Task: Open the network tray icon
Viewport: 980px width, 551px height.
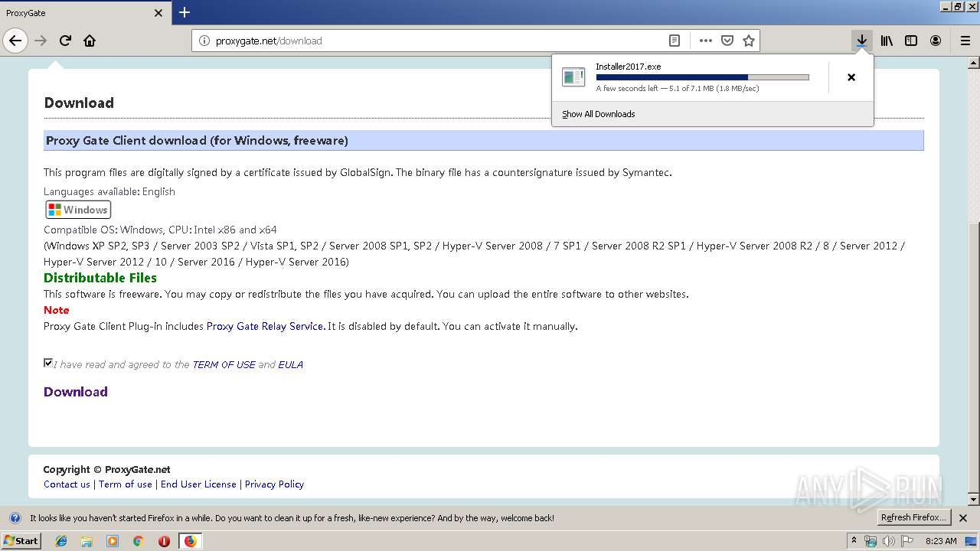Action: coord(871,541)
